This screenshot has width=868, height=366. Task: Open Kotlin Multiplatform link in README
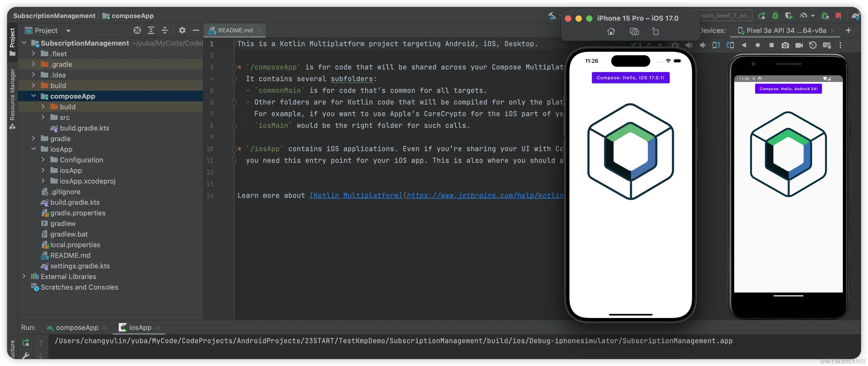pyautogui.click(x=356, y=196)
